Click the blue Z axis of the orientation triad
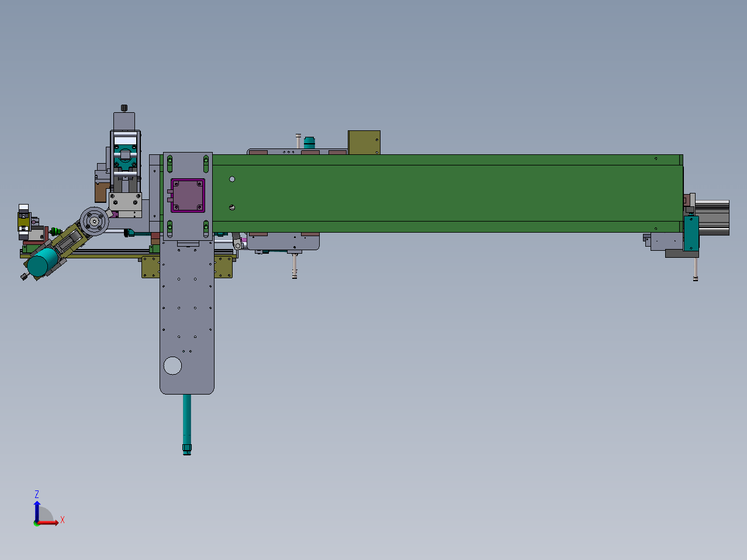 click(37, 511)
